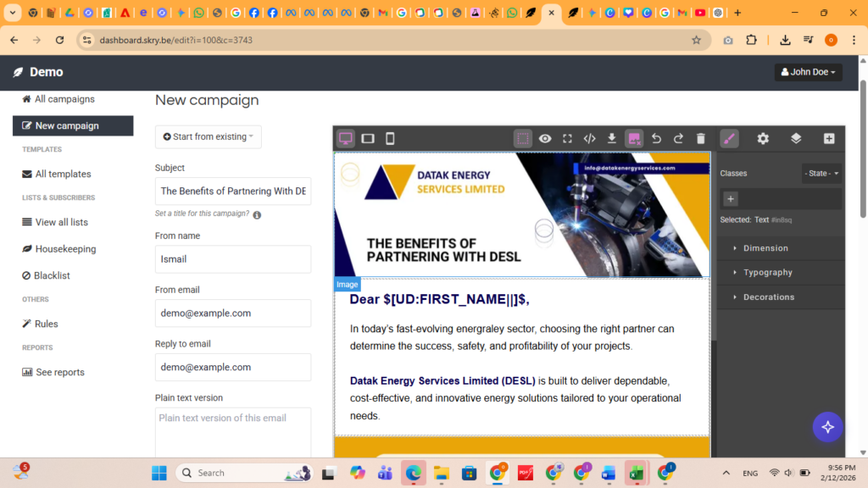The height and width of the screenshot is (488, 868).
Task: Toggle the eye preview mode
Action: click(545, 138)
